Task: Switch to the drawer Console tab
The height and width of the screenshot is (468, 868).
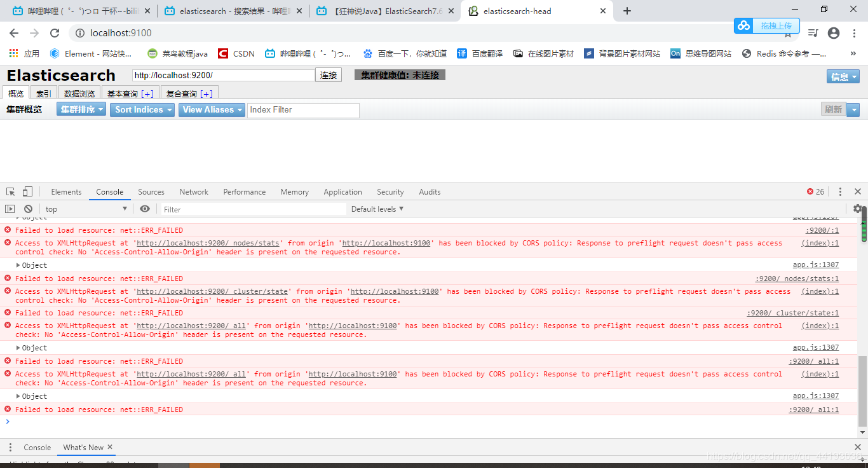Action: (37, 448)
